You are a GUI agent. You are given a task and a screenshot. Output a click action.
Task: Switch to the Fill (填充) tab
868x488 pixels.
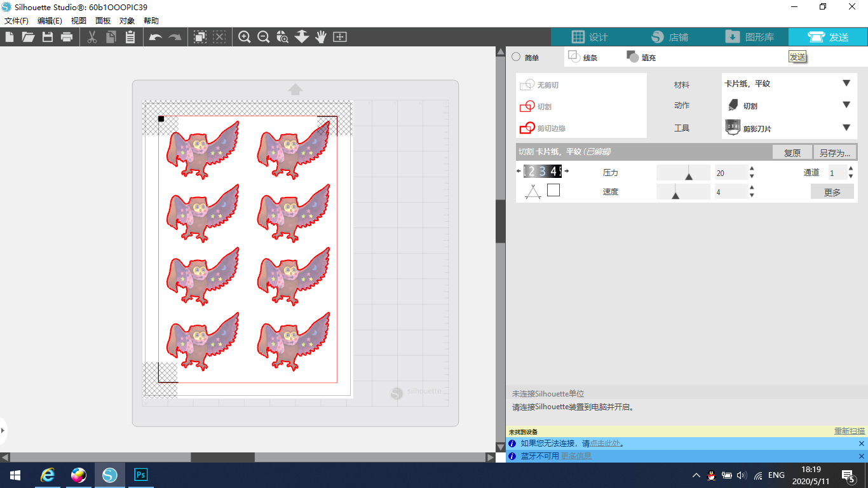coord(641,57)
